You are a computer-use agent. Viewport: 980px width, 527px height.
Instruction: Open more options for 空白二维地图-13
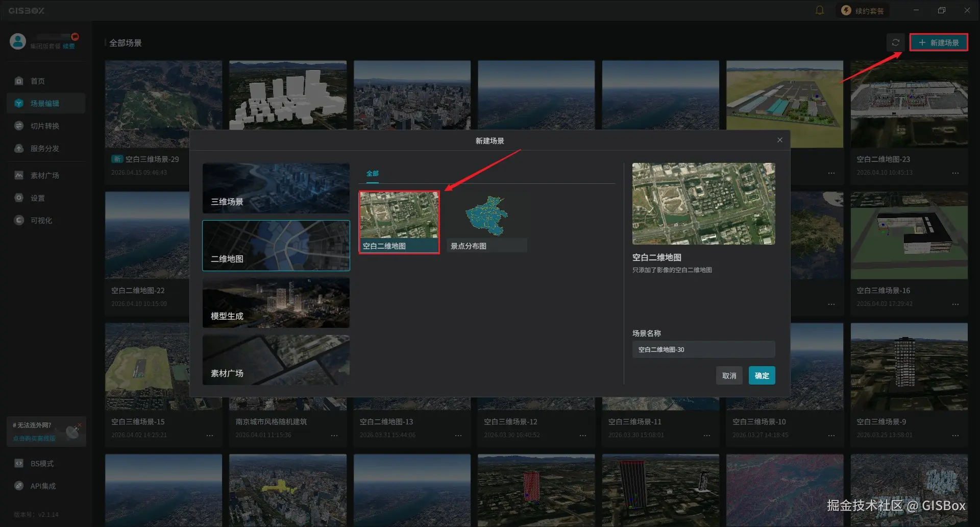458,436
